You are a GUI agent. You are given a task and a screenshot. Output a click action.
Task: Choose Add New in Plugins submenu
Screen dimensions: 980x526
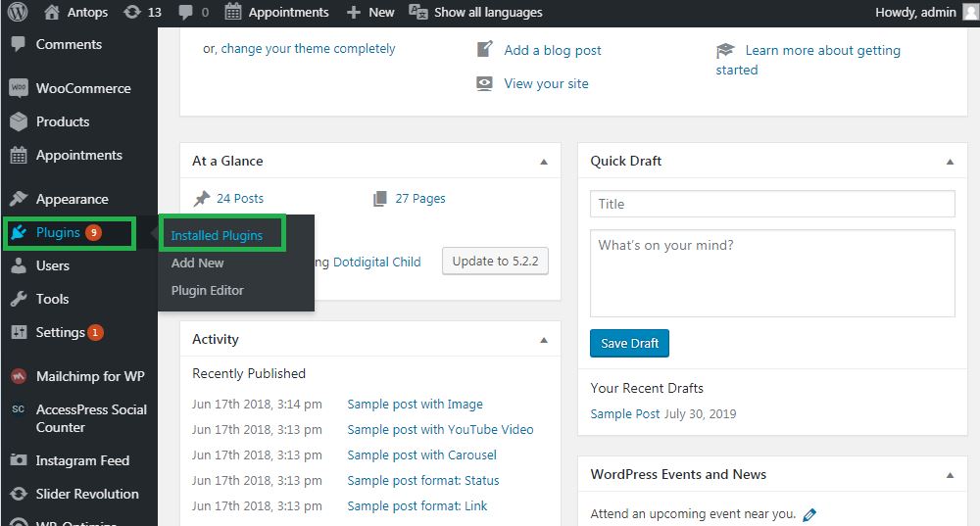tap(198, 263)
